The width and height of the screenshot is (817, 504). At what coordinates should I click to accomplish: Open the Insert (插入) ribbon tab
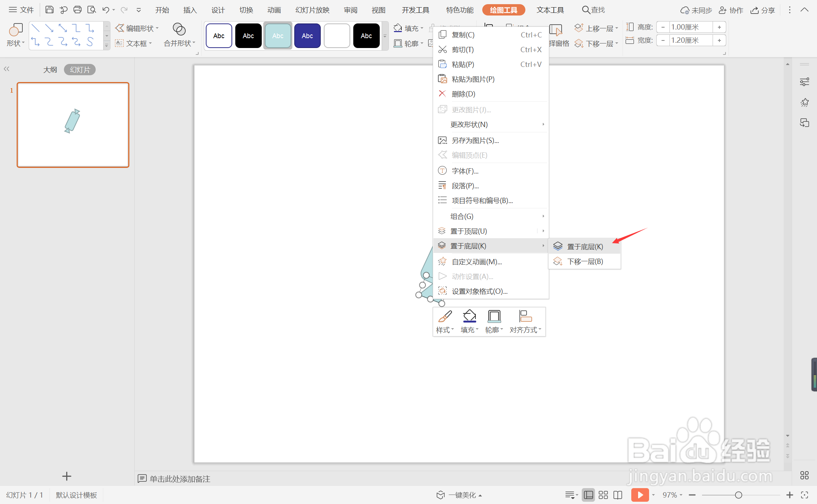pos(190,10)
